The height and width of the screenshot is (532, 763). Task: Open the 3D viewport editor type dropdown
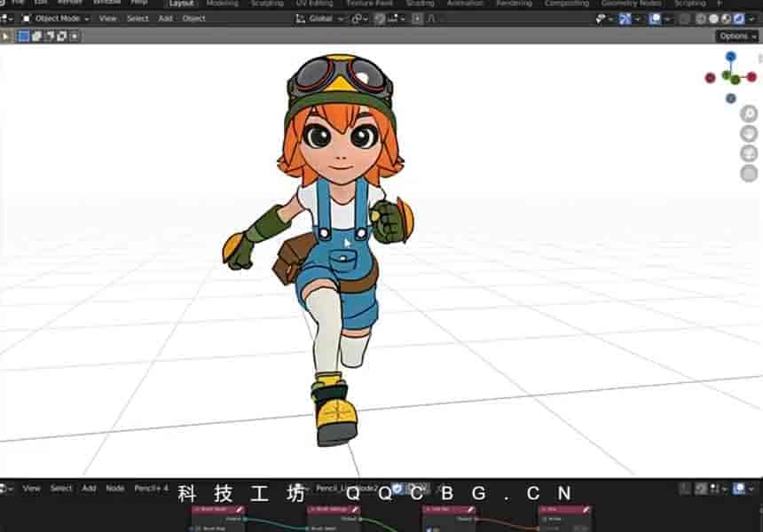[6, 19]
